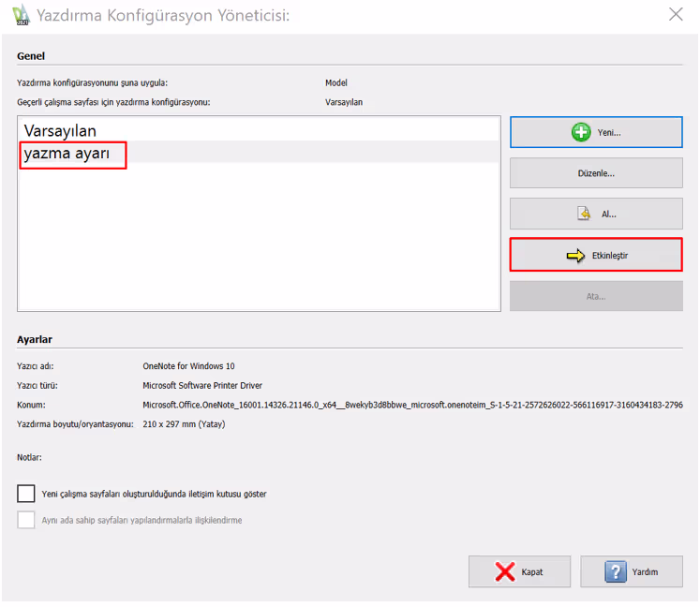Viewport: 700px width, 607px height.
Task: Click the Kapat button label
Action: (x=531, y=572)
